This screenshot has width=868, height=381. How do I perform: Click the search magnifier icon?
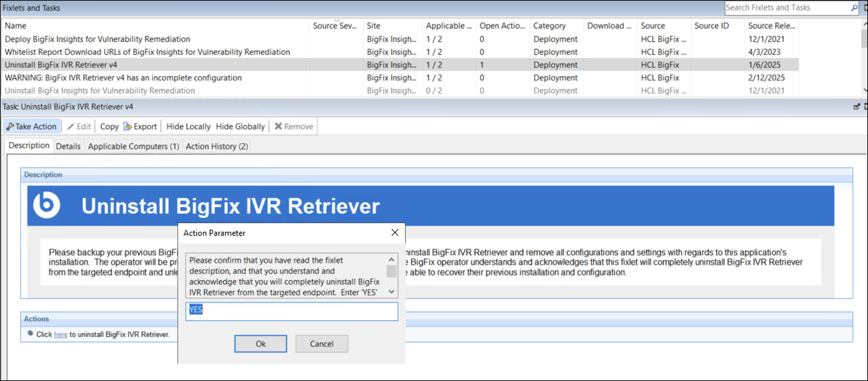[854, 8]
